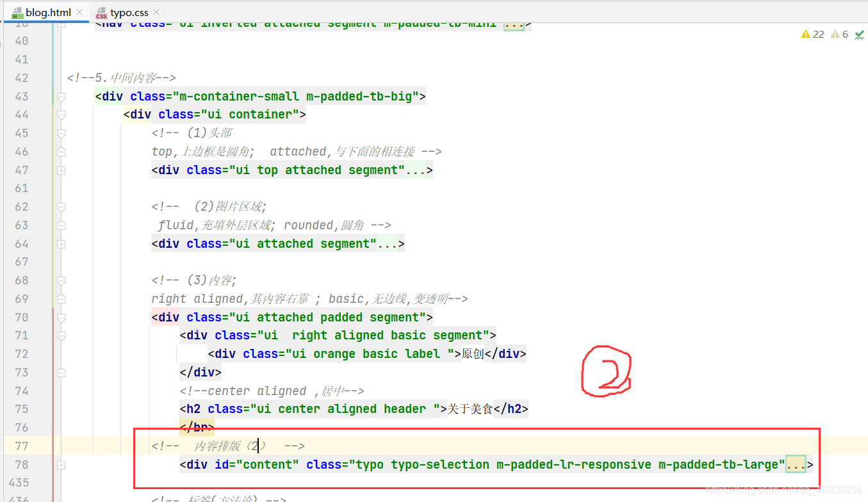Screen dimensions: 868x502
Task: Click line number 42 in the gutter
Action: tap(21, 78)
